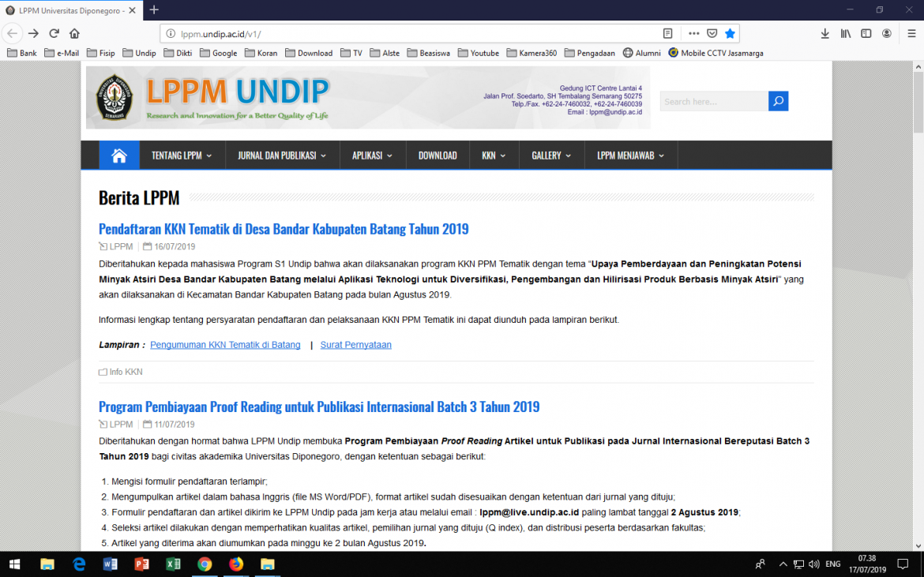Open the APLIKASI dropdown
924x577 pixels.
372,155
